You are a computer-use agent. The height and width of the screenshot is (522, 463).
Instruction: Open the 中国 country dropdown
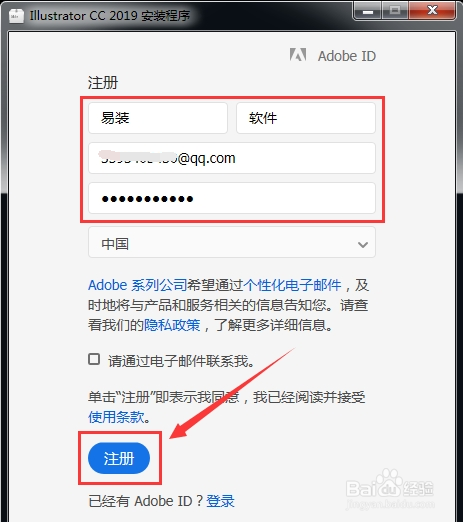pos(232,242)
